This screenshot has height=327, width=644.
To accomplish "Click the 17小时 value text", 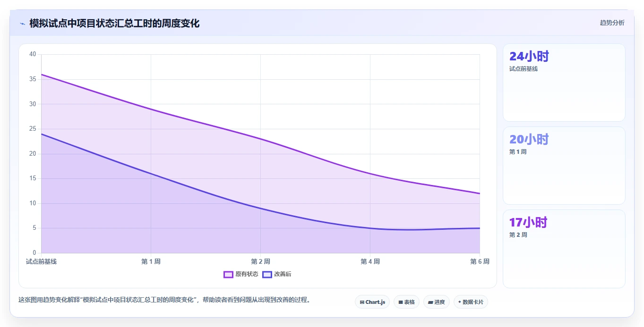I will (528, 223).
